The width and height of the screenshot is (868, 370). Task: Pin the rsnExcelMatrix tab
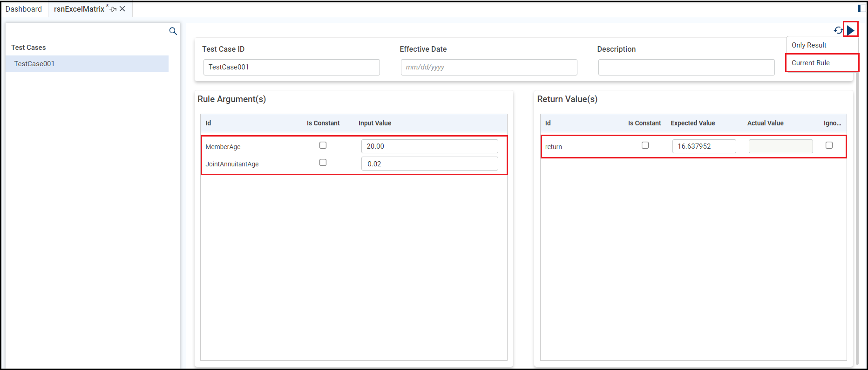coord(113,9)
